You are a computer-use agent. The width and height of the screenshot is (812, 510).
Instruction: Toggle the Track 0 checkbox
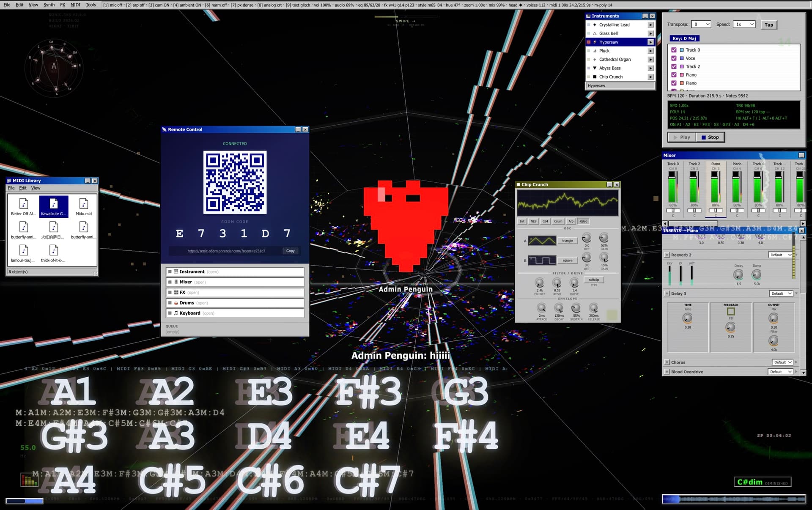(x=674, y=49)
